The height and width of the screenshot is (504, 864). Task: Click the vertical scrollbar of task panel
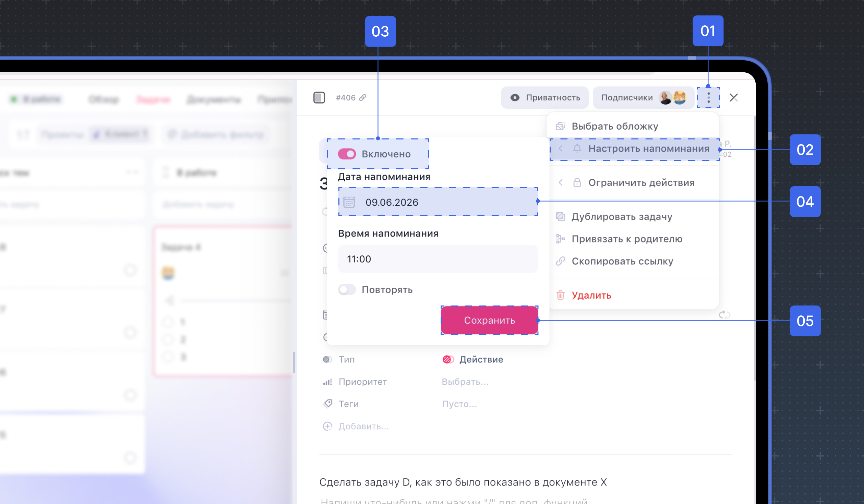(755, 249)
